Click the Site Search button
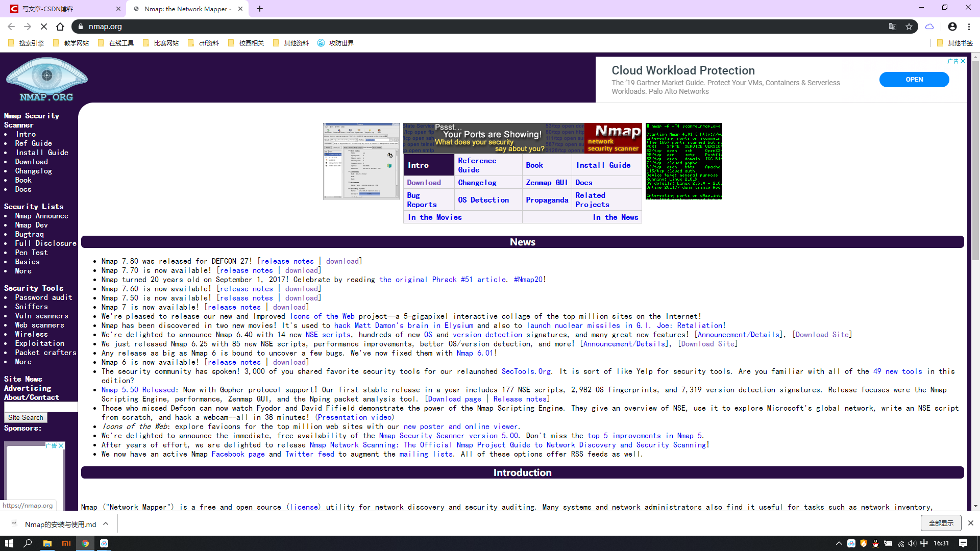Screen dimensions: 980x551 pos(26,417)
